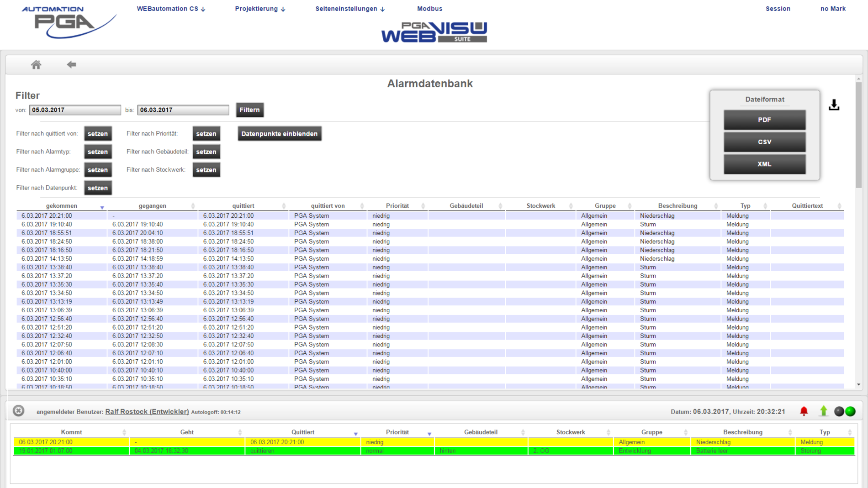Click the back arrow icon
Viewport: 868px width, 488px height.
point(71,65)
